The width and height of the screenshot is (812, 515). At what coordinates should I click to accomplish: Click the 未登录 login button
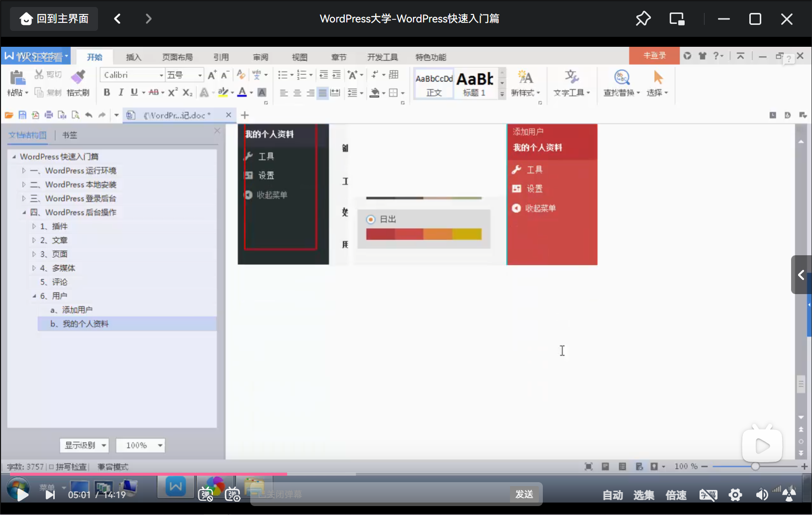click(x=654, y=56)
